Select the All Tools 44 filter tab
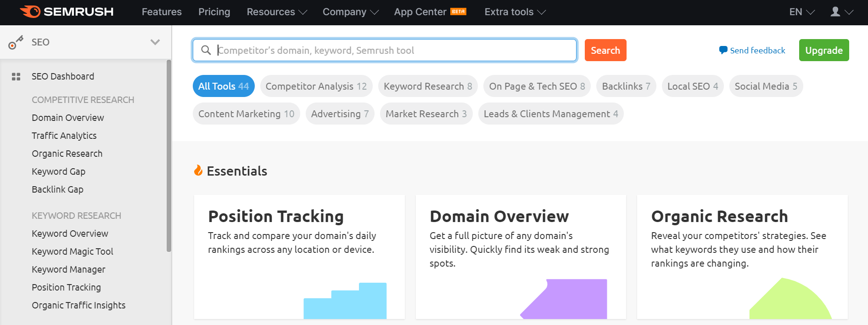Image resolution: width=868 pixels, height=325 pixels. [224, 86]
